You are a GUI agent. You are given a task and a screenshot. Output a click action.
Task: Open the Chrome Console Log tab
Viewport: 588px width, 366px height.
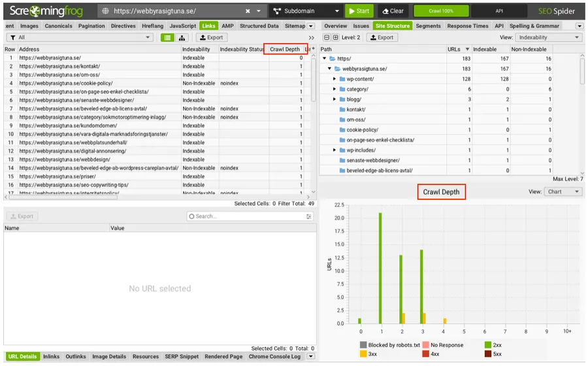point(274,357)
